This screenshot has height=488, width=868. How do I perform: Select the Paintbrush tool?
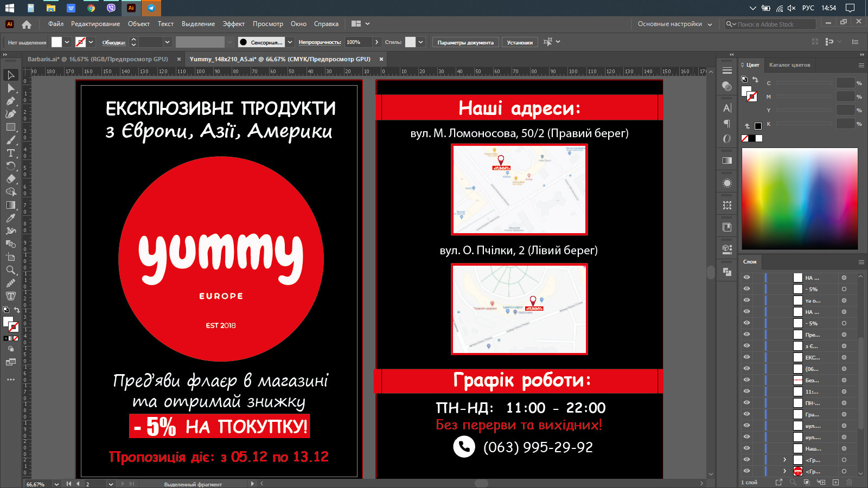click(x=11, y=140)
